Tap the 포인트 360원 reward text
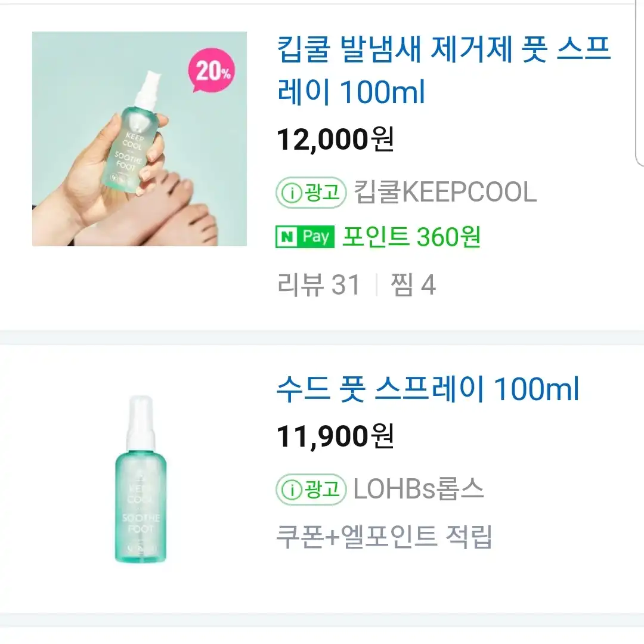This screenshot has width=644, height=644. point(411,237)
